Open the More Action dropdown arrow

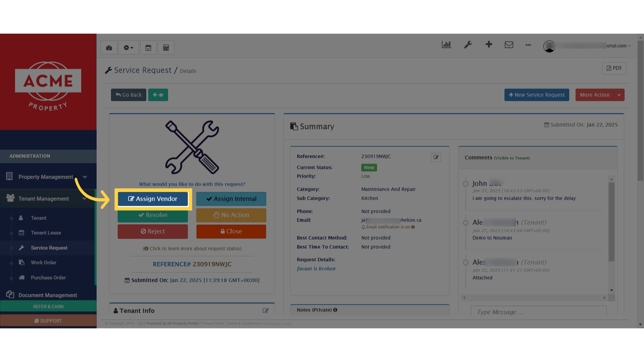(620, 95)
